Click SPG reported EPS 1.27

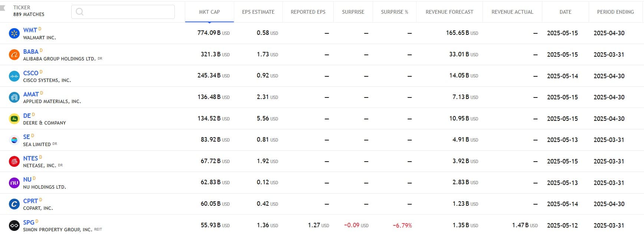(x=318, y=225)
